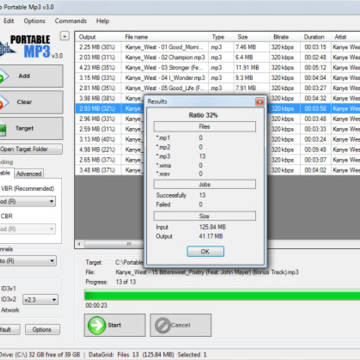Click the Clear button
The width and height of the screenshot is (360, 360).
click(31, 102)
